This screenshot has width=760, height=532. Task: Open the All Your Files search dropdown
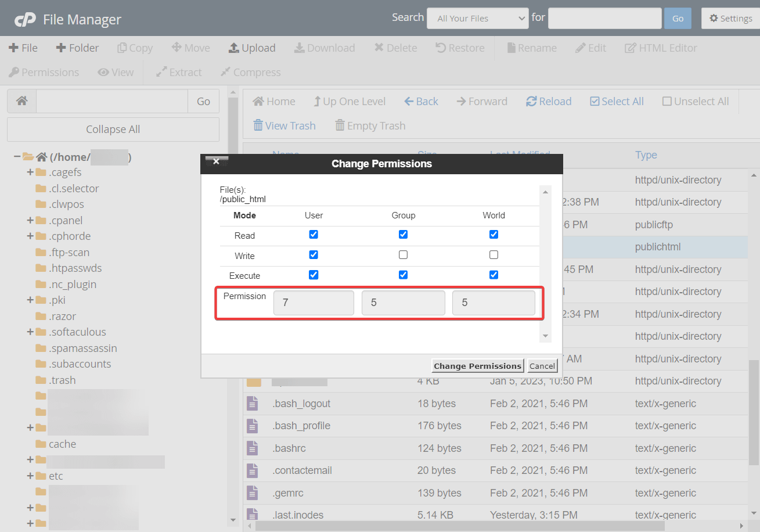(477, 18)
